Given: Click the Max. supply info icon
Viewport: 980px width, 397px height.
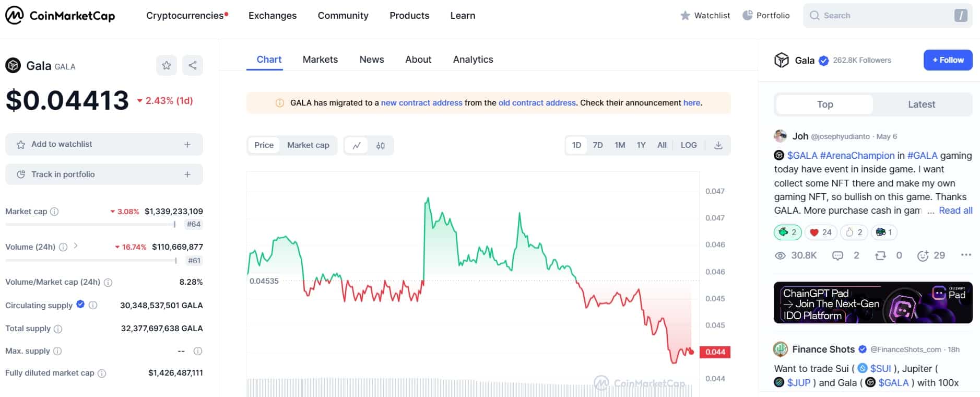Looking at the screenshot, I should (57, 351).
